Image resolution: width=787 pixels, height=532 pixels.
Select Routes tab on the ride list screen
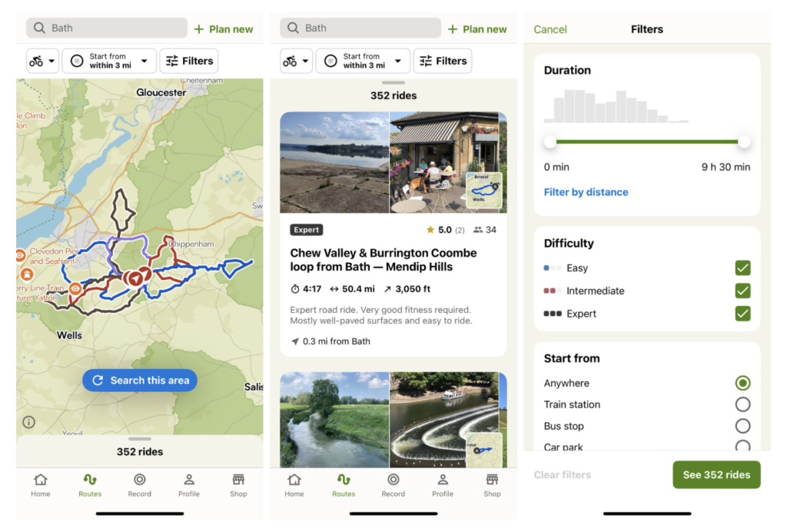tap(344, 485)
